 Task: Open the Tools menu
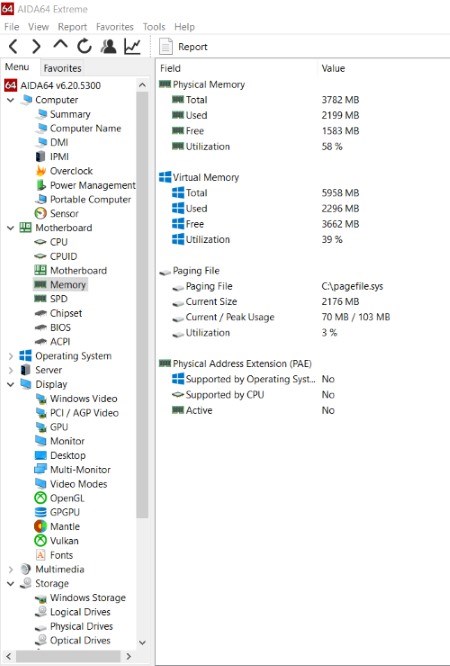tap(154, 27)
